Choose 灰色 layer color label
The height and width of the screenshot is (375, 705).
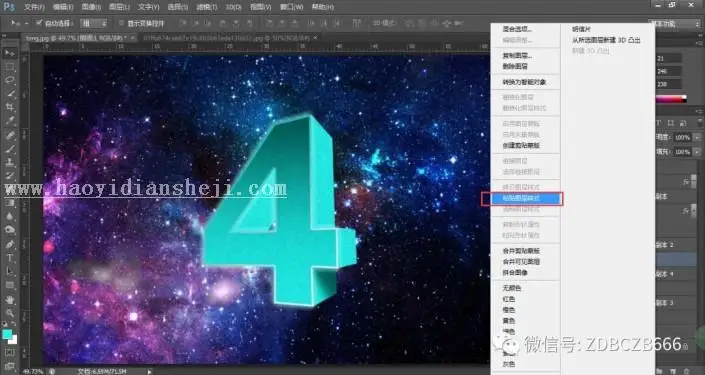509,365
